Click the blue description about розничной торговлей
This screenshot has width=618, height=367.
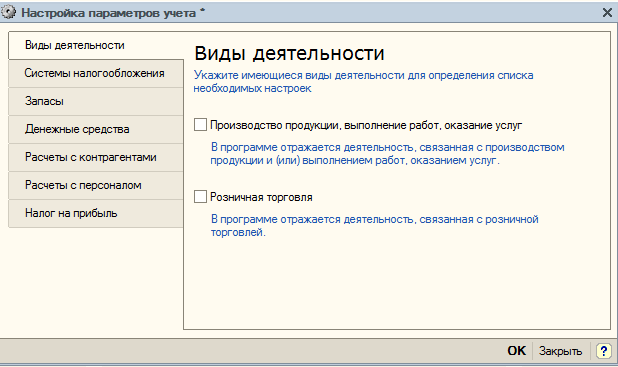point(374,225)
